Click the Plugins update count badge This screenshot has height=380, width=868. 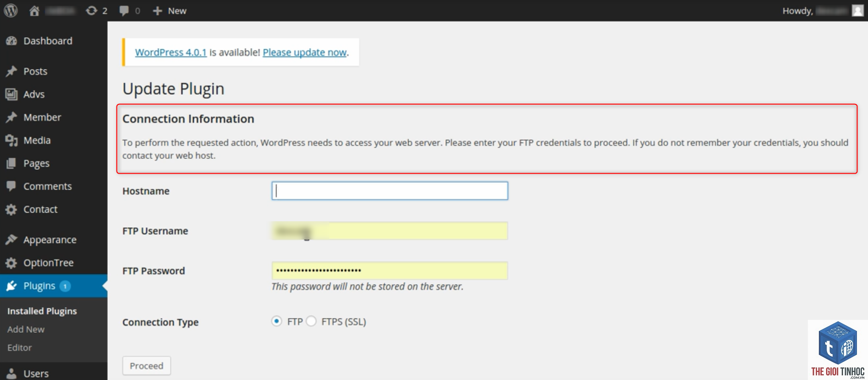(x=65, y=286)
